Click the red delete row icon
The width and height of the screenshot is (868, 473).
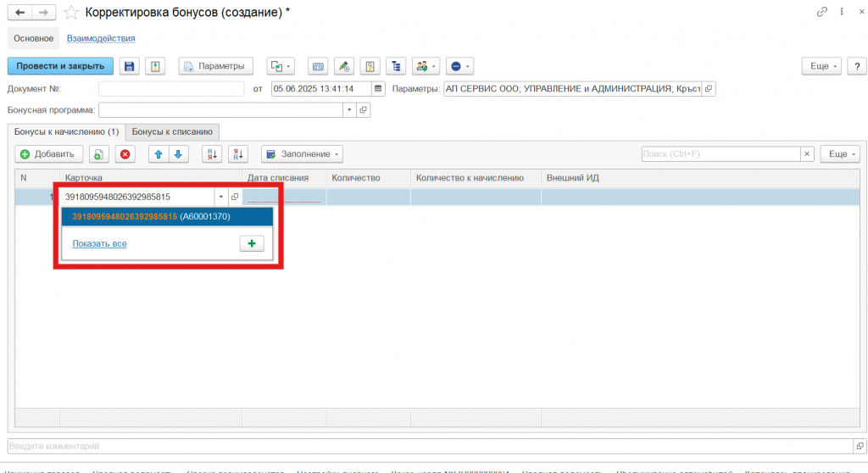click(125, 154)
